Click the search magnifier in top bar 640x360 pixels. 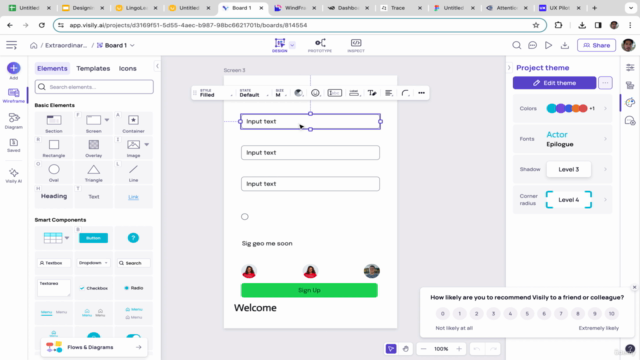point(516,45)
